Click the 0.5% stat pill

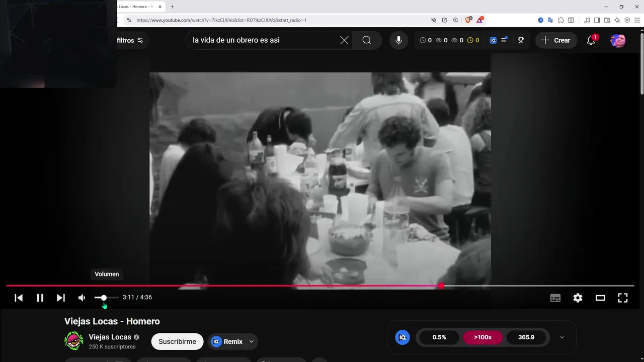[439, 337]
